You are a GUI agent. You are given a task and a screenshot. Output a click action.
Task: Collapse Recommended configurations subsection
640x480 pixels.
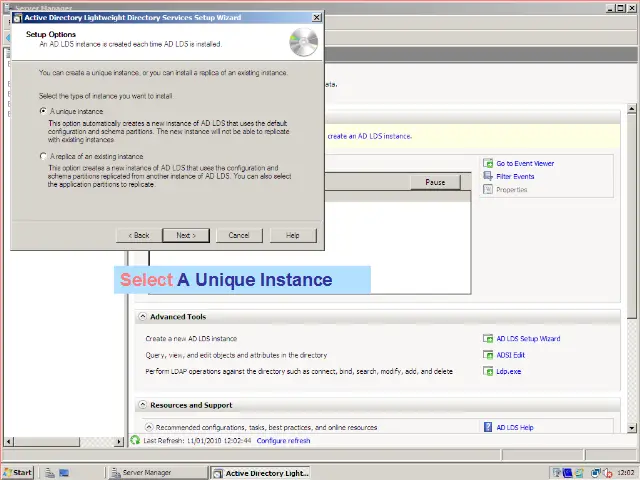tap(149, 427)
